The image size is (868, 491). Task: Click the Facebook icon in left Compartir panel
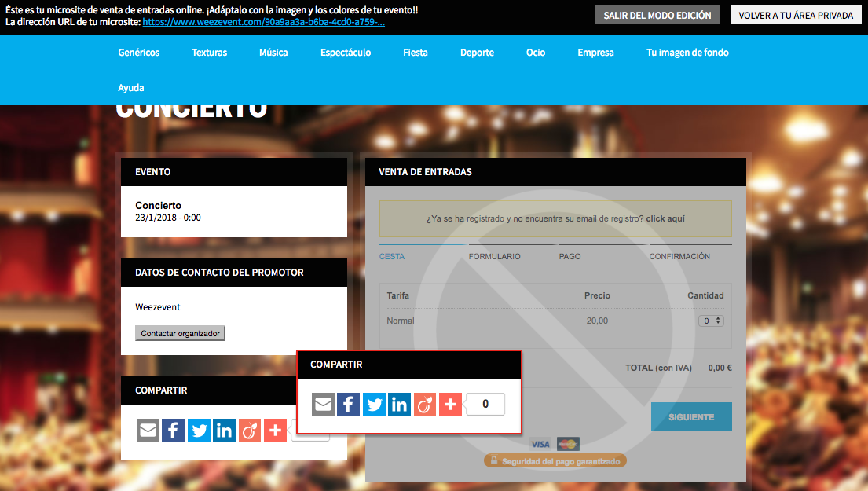(173, 431)
